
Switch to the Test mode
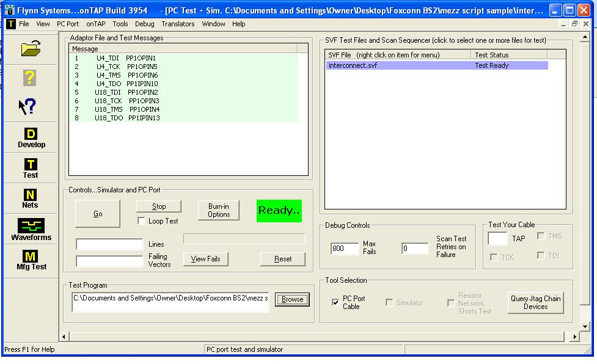31,168
